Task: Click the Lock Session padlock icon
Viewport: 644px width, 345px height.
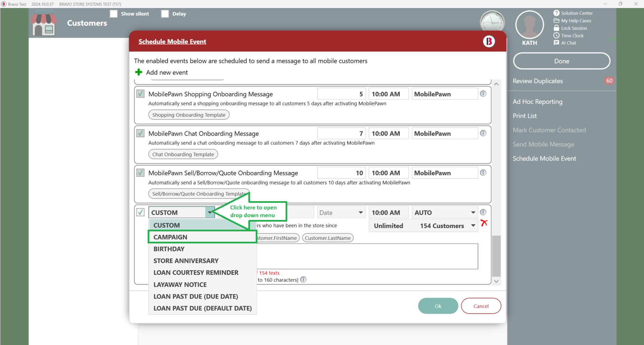Action: [556, 28]
